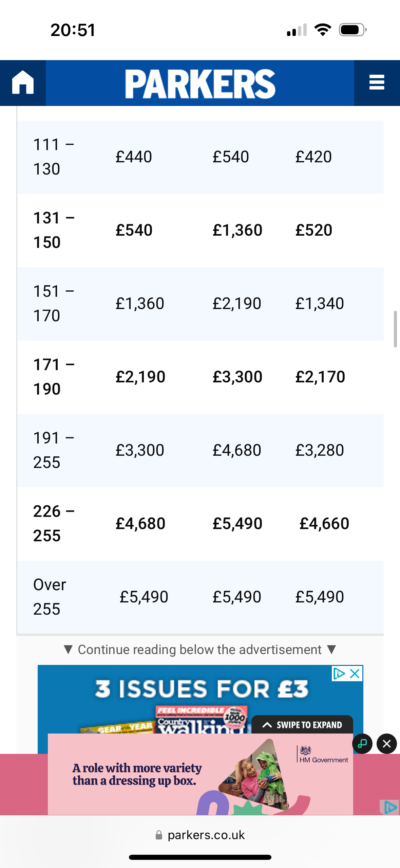
Task: Tap the parkers.co.uk address bar
Action: point(206,835)
